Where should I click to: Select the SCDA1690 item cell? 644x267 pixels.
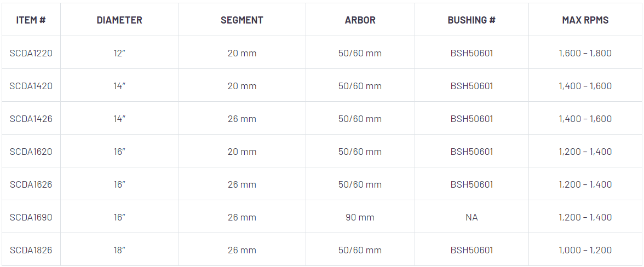click(31, 217)
